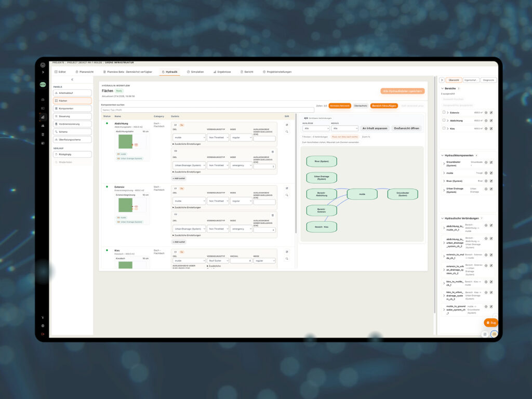The width and height of the screenshot is (532, 399).
Task: Open the Komponenten panel in the left list
Action: [x=72, y=109]
